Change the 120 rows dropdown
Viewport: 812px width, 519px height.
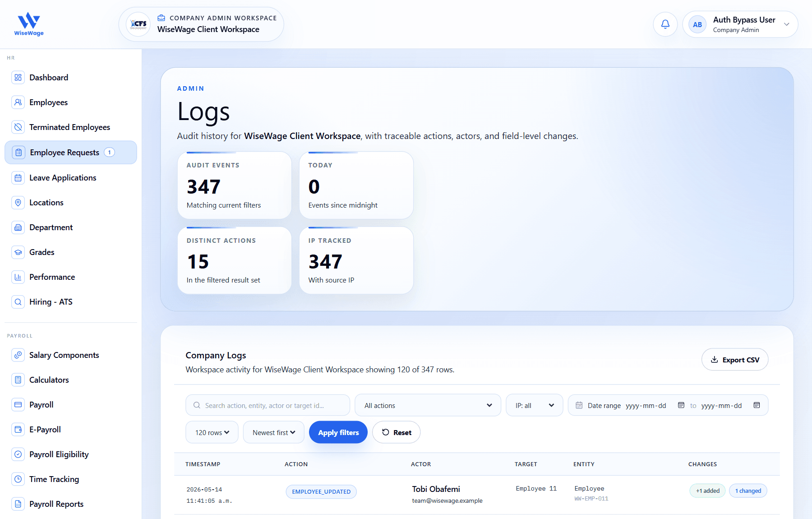212,432
